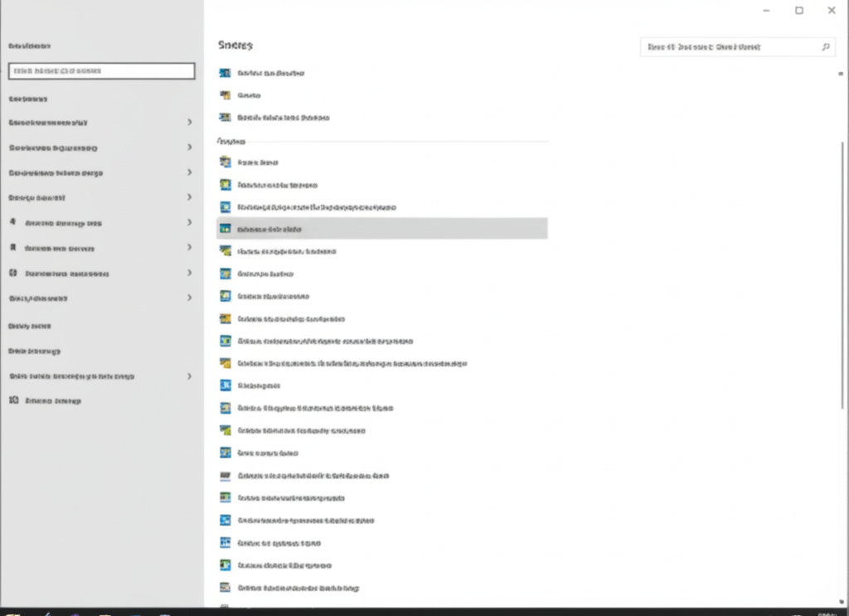The image size is (849, 616).
Task: Click the icon of the second result at top
Action: 226,95
